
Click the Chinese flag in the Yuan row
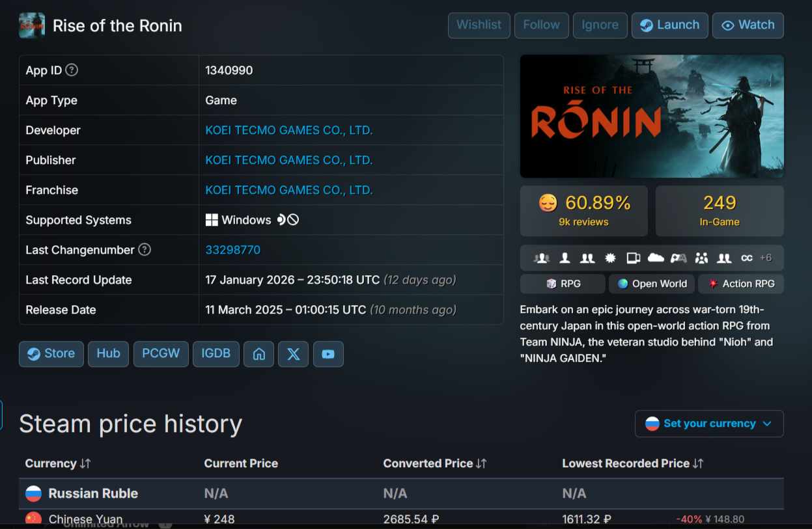33,519
